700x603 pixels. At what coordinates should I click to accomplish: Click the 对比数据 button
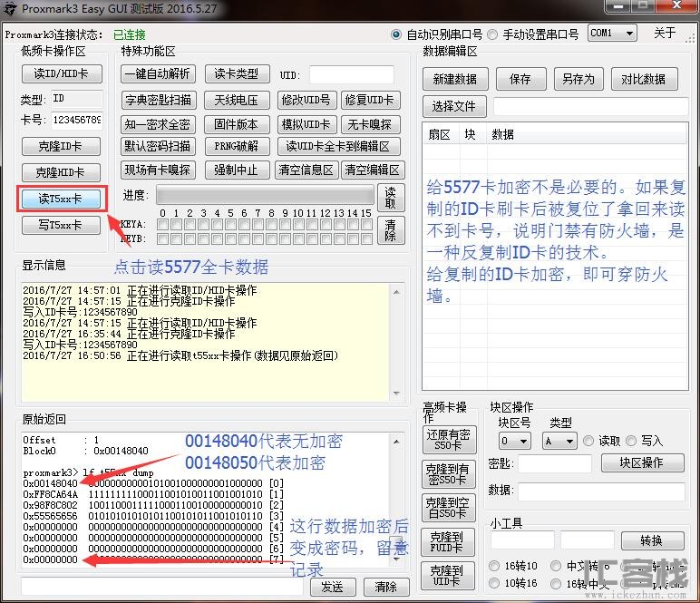pos(644,80)
